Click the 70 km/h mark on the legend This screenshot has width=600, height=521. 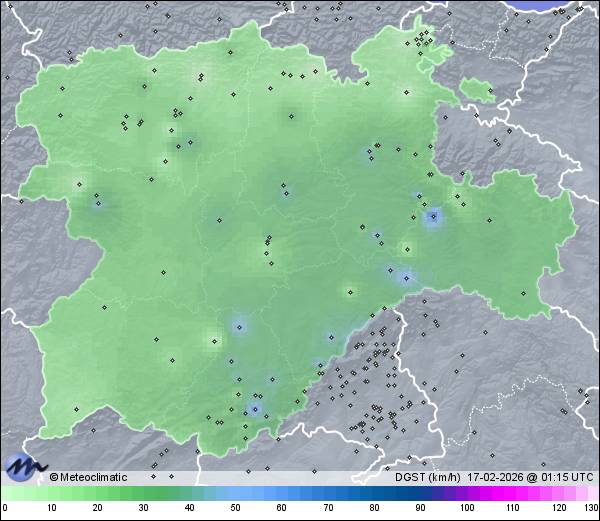327,508
